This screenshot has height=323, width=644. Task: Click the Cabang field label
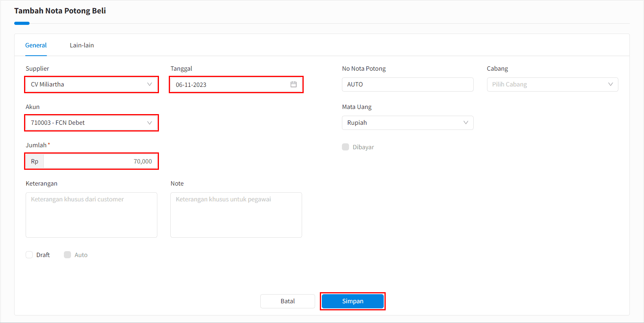[x=497, y=68]
